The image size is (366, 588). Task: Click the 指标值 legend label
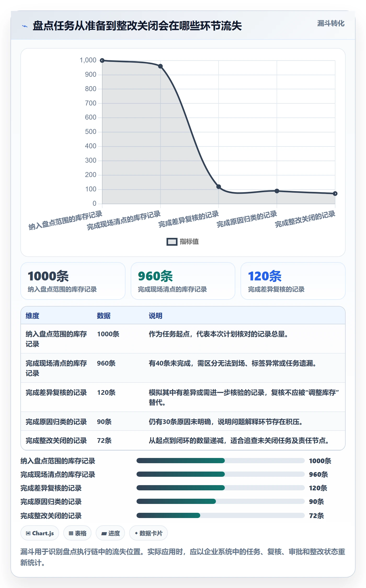point(189,242)
